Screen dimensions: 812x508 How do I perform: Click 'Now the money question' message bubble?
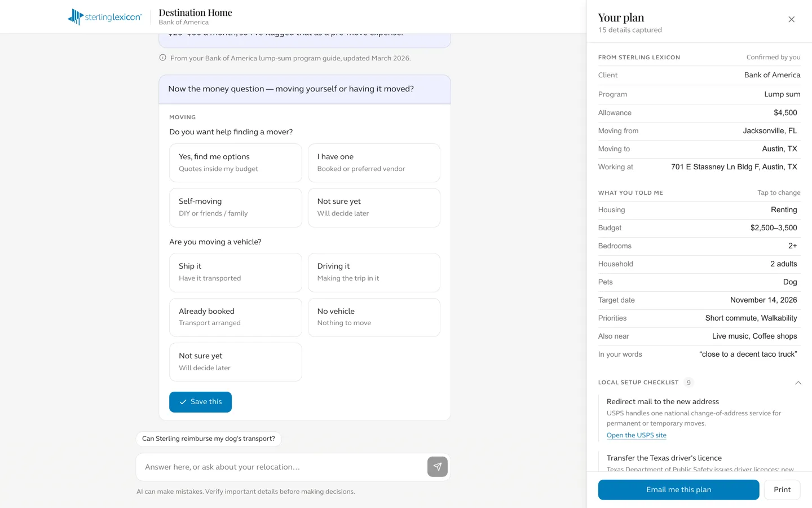[304, 89]
